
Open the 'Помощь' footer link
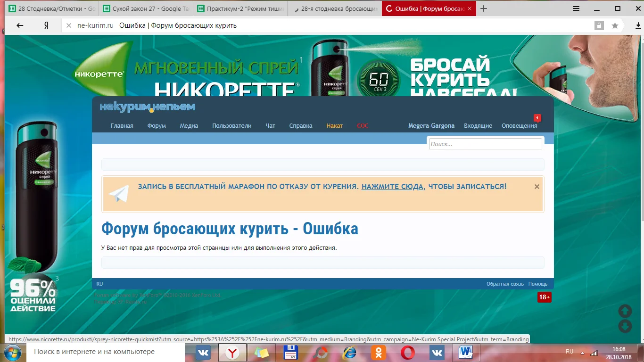pyautogui.click(x=538, y=284)
